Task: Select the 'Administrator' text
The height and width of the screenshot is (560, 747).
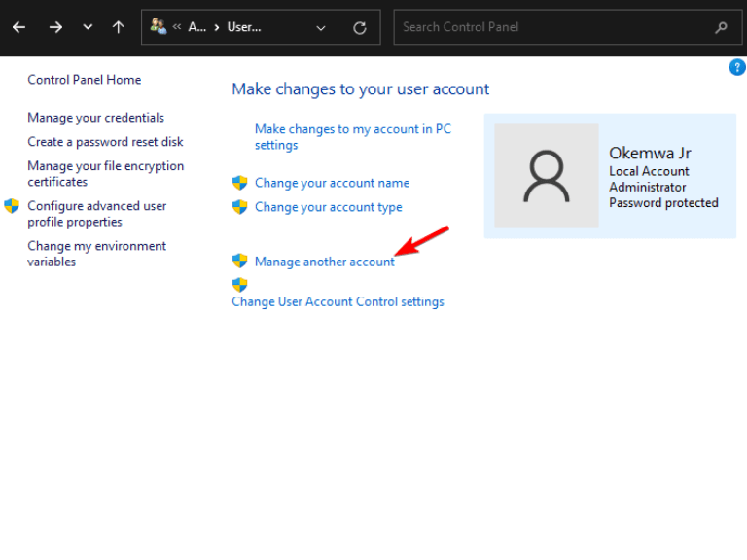Action: [648, 187]
